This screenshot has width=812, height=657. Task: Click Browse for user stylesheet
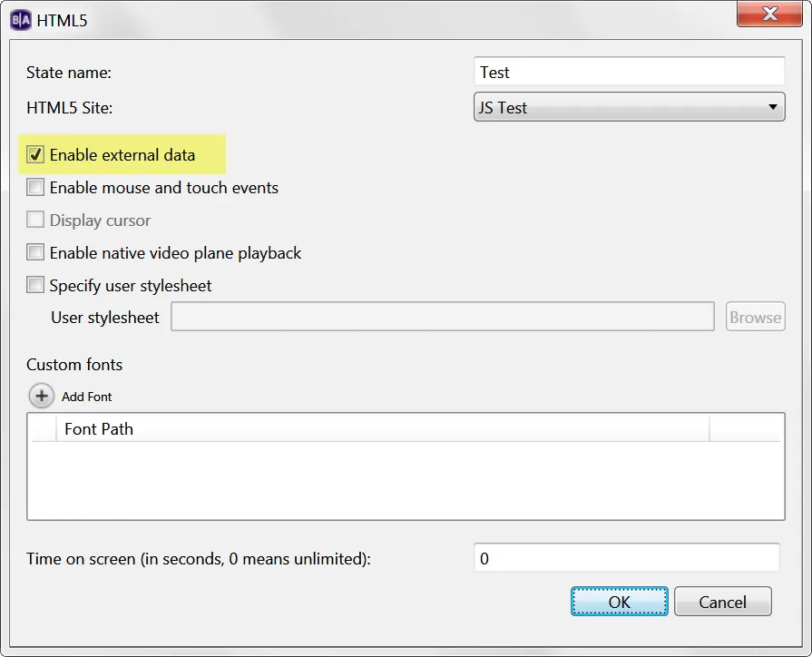[x=755, y=317]
